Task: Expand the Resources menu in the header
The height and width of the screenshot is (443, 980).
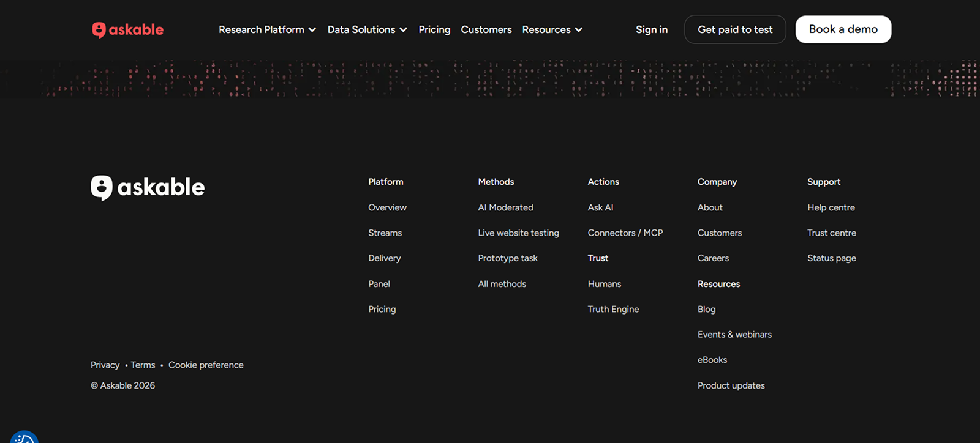Action: click(552, 29)
